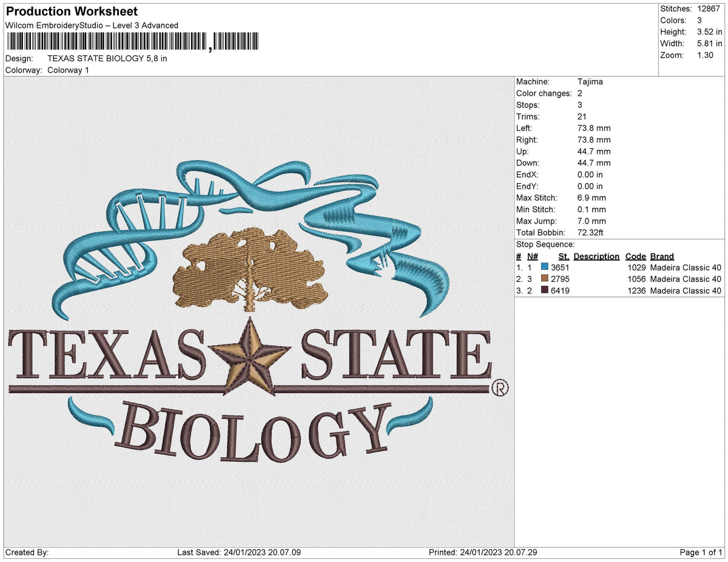Click the Machine field showing Tajima
The height and width of the screenshot is (562, 728).
coord(588,81)
